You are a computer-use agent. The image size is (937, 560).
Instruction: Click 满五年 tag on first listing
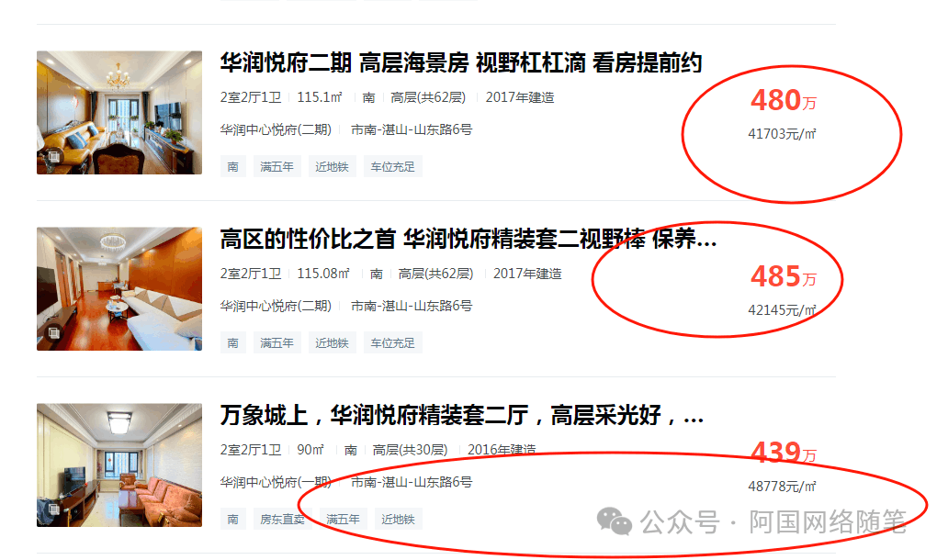[277, 166]
